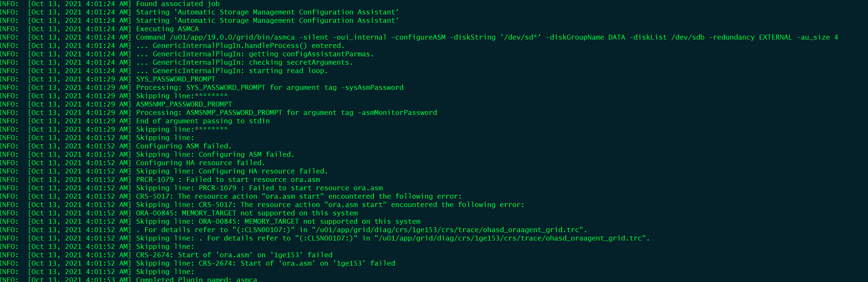
Task: Click the 'Executing ASMCA' log message
Action: coord(167,29)
